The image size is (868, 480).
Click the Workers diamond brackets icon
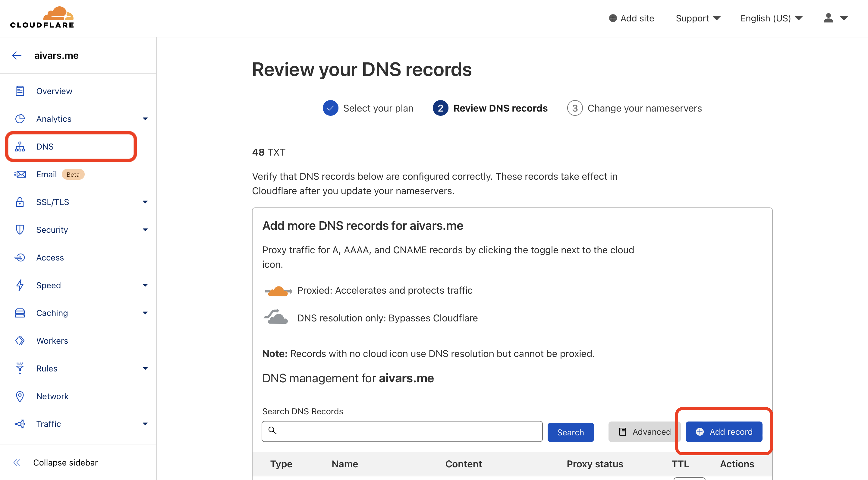coord(20,341)
